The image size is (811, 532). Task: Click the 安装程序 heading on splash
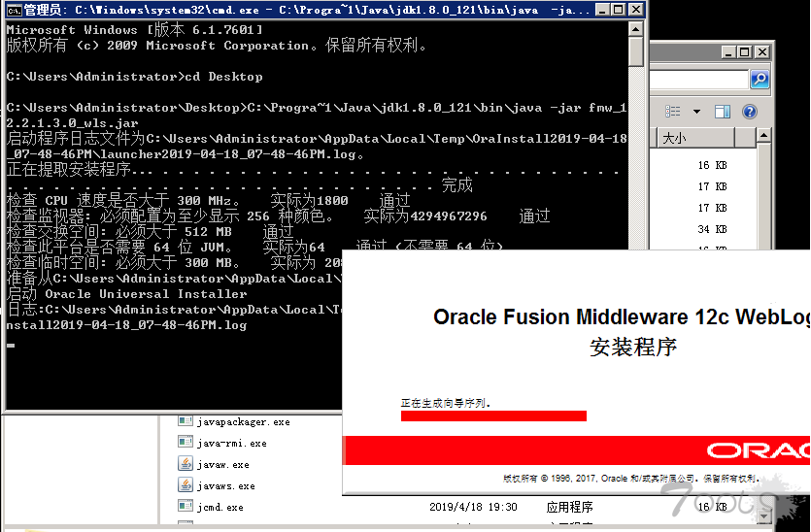click(x=633, y=347)
